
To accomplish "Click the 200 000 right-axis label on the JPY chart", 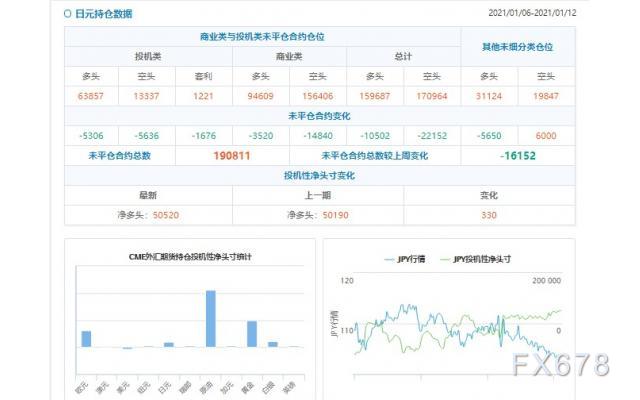I will pyautogui.click(x=547, y=281).
